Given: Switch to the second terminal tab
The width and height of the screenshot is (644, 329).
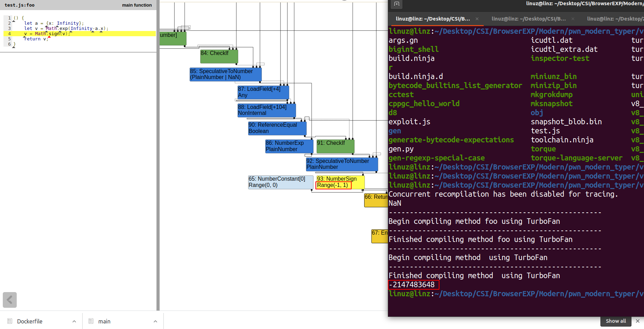Looking at the screenshot, I should tap(528, 19).
